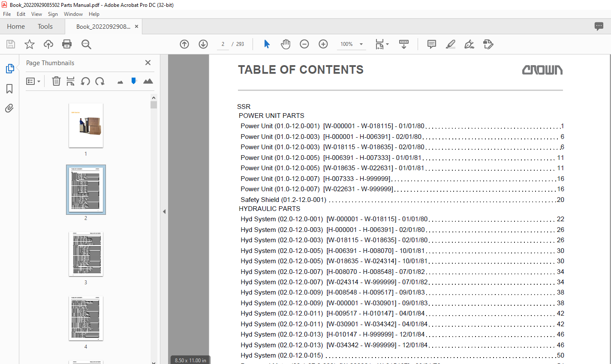Image resolution: width=611 pixels, height=364 pixels.
Task: Bookmark the file with the star icon
Action: (30, 44)
